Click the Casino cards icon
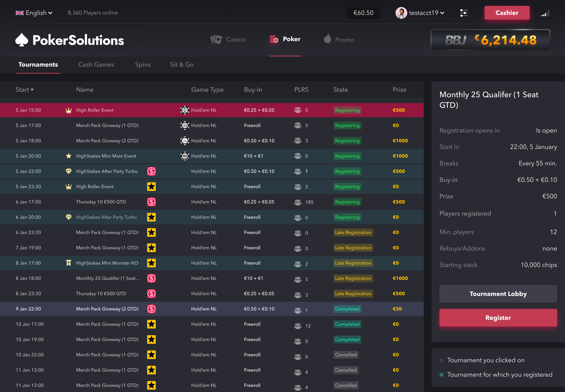Image resolution: width=565 pixels, height=392 pixels. tap(216, 40)
